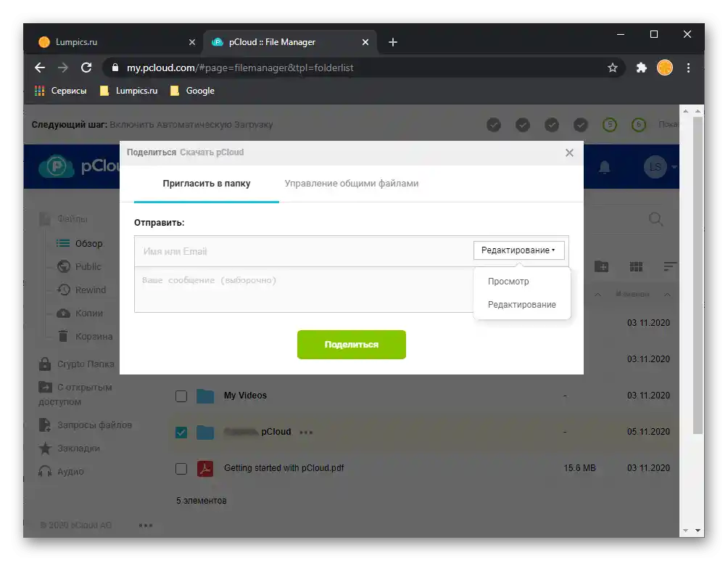Open notifications bell icon

pyautogui.click(x=604, y=167)
